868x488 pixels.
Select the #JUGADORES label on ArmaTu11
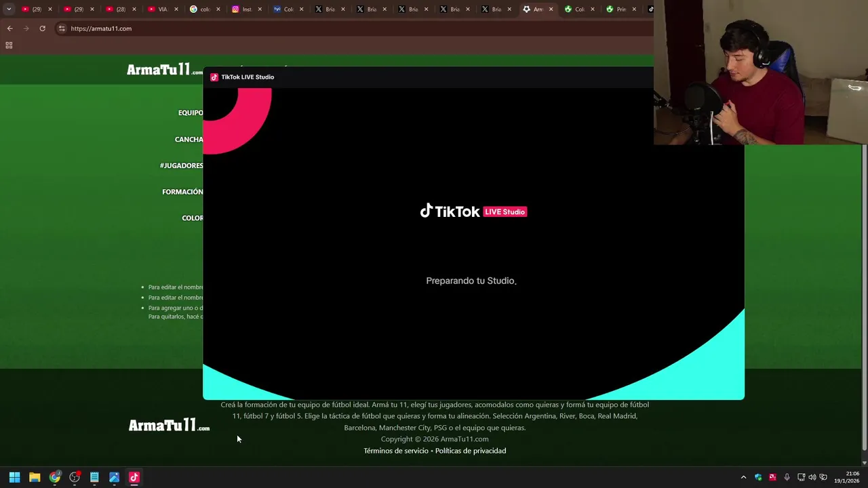click(x=181, y=165)
